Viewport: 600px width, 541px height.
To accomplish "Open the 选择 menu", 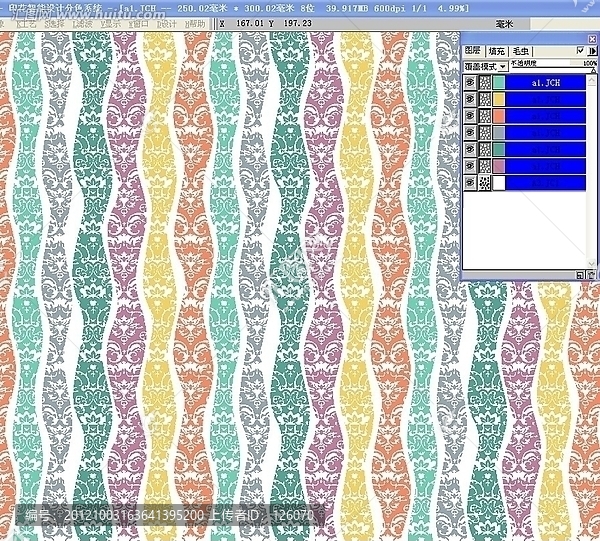I will click(x=55, y=24).
